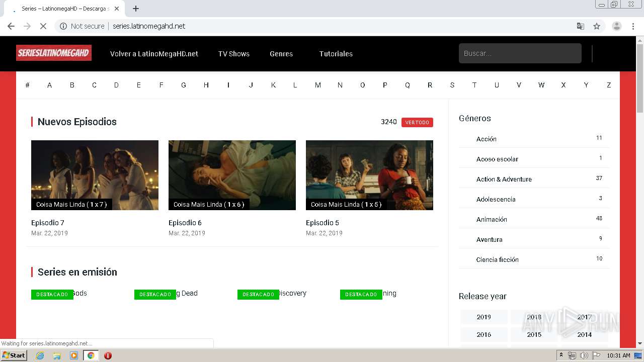Open the Episodio 6 title link
This screenshot has height=362, width=644.
(x=185, y=223)
